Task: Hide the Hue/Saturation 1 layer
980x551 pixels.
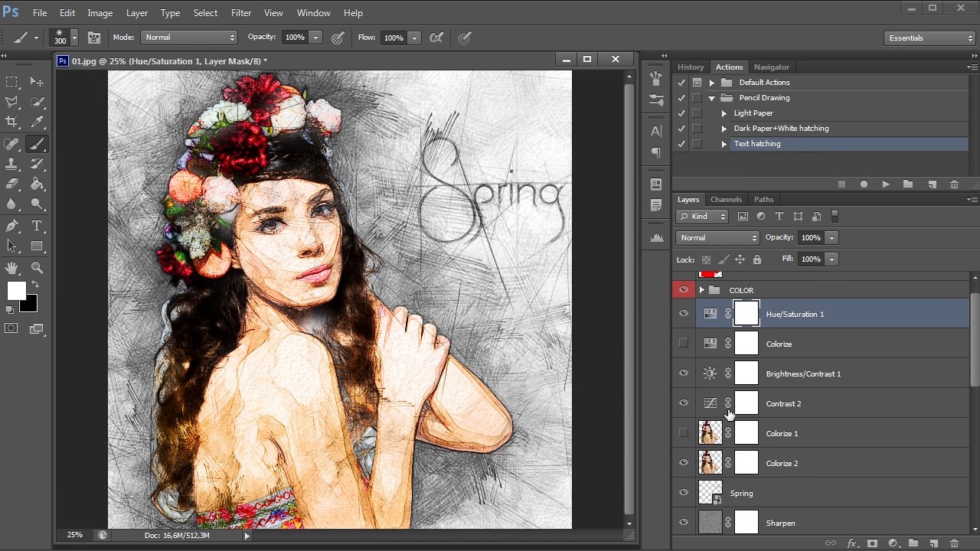Action: click(684, 313)
